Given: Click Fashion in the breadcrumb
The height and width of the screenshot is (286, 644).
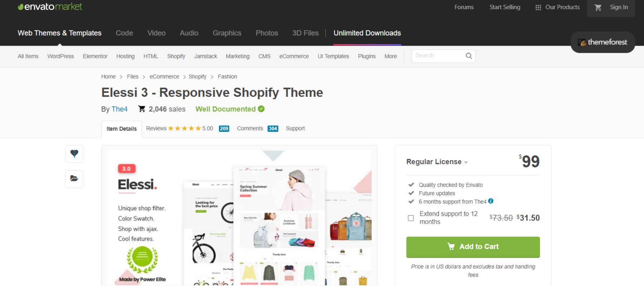Looking at the screenshot, I should tap(227, 77).
